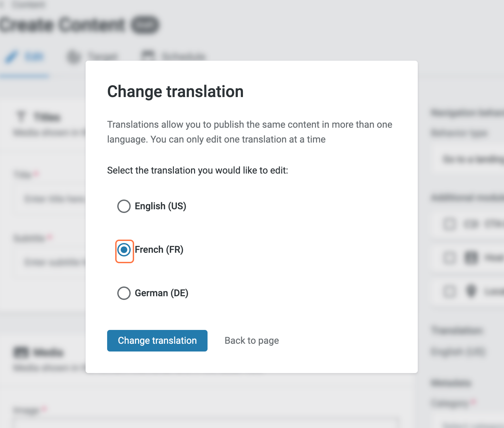Pick the German (DE) radio button
The height and width of the screenshot is (428, 504).
point(124,293)
